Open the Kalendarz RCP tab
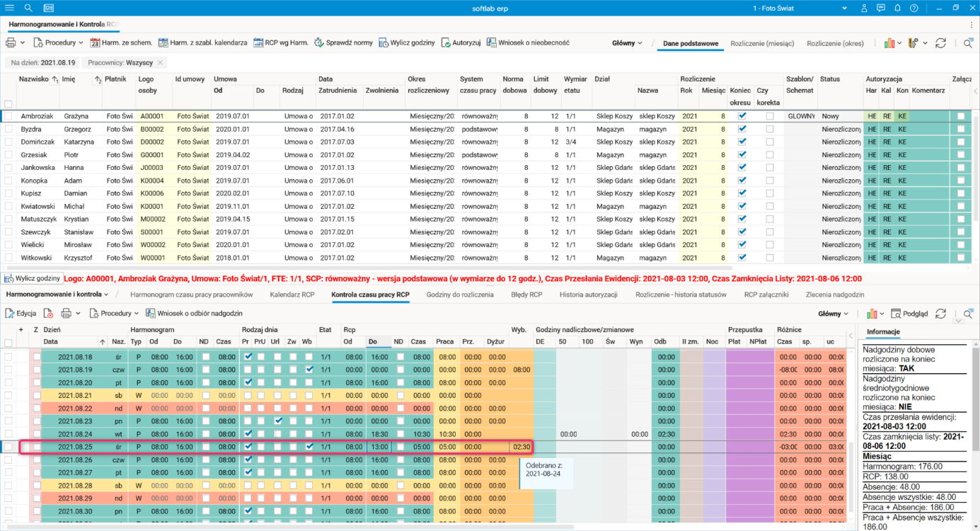 (293, 294)
